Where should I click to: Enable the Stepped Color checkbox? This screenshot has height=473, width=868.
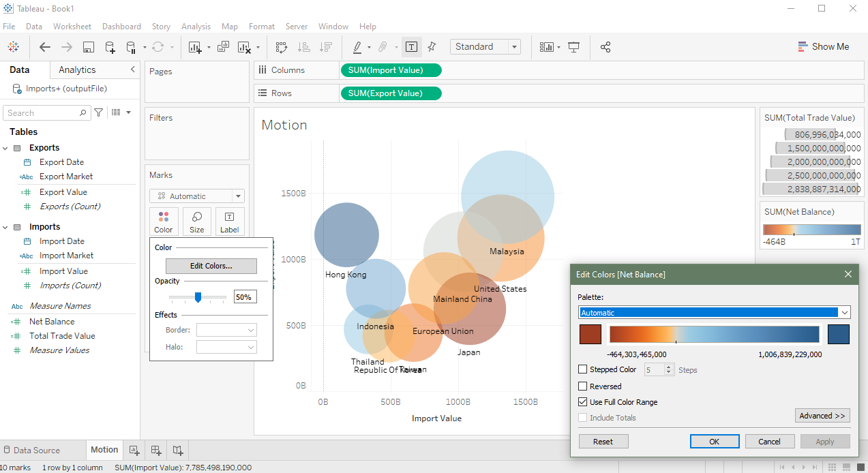pyautogui.click(x=583, y=369)
